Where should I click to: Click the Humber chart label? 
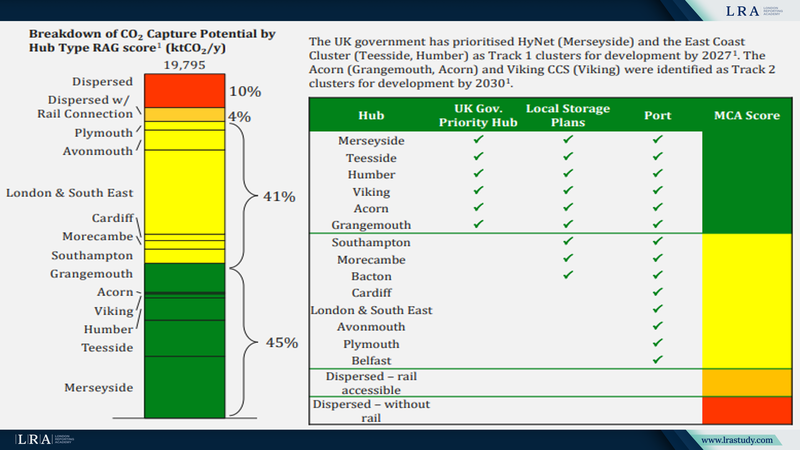point(108,329)
